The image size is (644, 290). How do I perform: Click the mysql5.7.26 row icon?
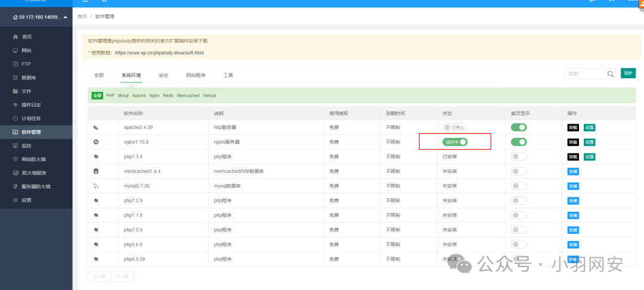pyautogui.click(x=95, y=186)
